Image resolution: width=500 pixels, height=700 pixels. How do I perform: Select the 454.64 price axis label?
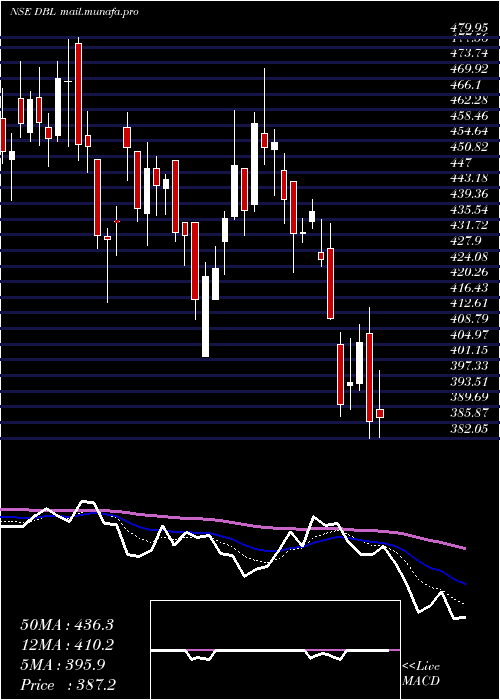(x=469, y=131)
